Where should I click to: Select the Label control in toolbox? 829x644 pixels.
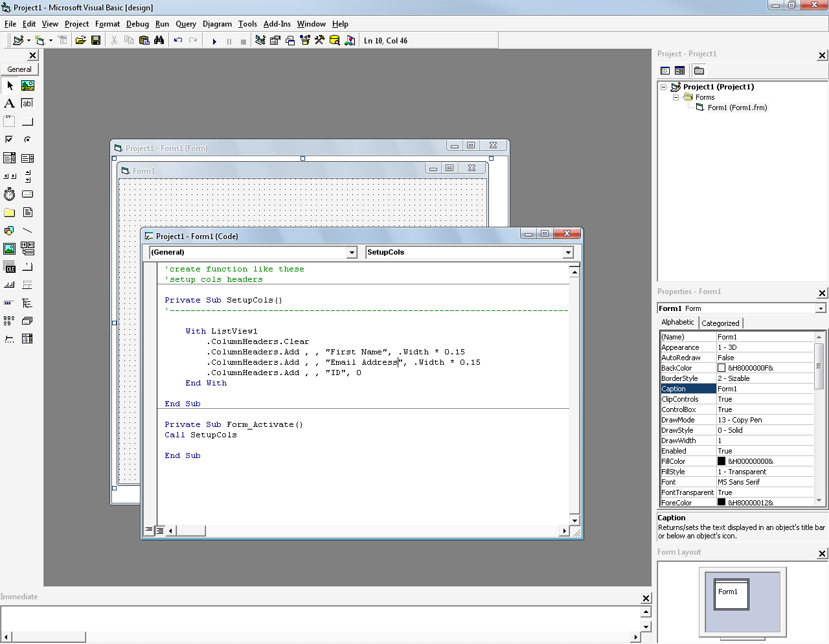pyautogui.click(x=9, y=104)
